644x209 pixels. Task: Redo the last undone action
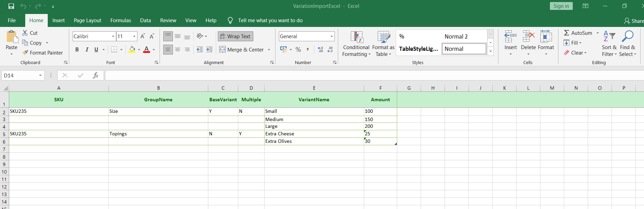38,6
